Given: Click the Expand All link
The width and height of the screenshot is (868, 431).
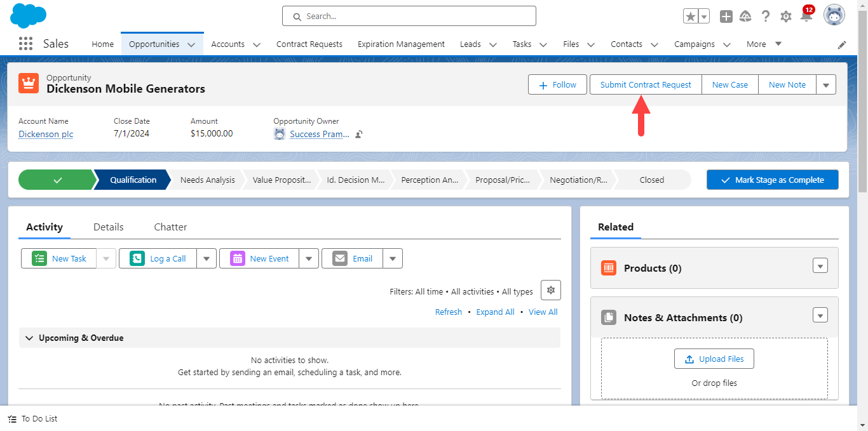Looking at the screenshot, I should tap(495, 312).
